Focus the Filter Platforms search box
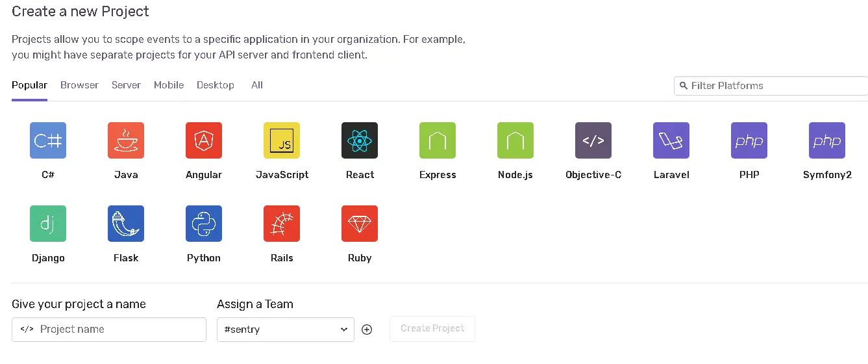 771,86
